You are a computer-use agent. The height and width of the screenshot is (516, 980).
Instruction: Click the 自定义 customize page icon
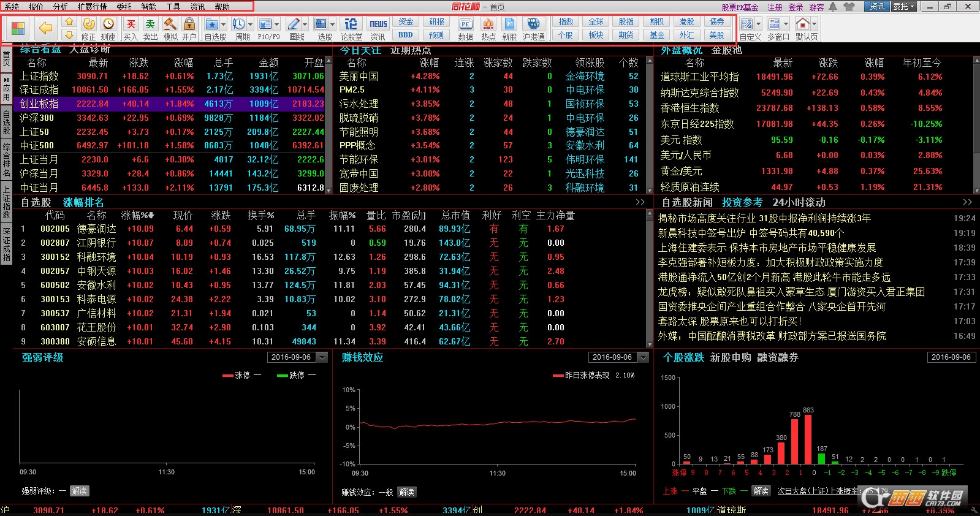coord(746,25)
